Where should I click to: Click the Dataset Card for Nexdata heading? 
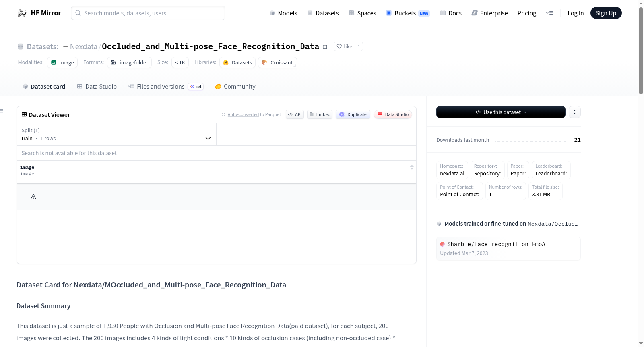[151, 285]
